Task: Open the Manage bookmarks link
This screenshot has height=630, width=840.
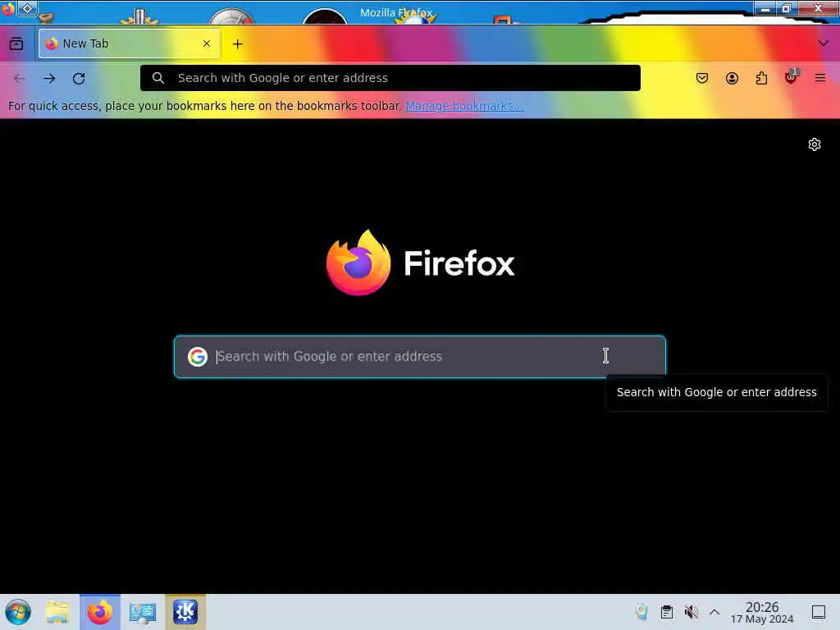Action: (464, 106)
